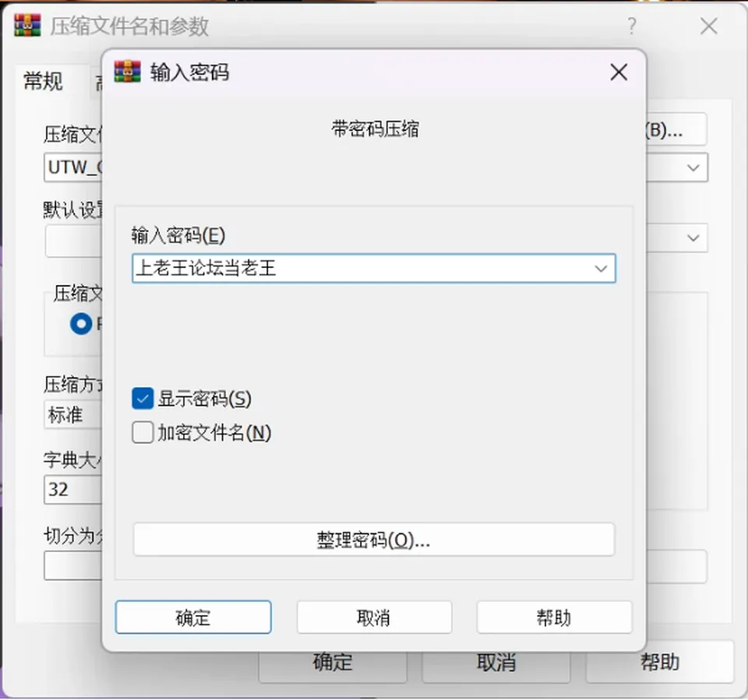Click the 带密码压缩 heading text

click(x=375, y=128)
